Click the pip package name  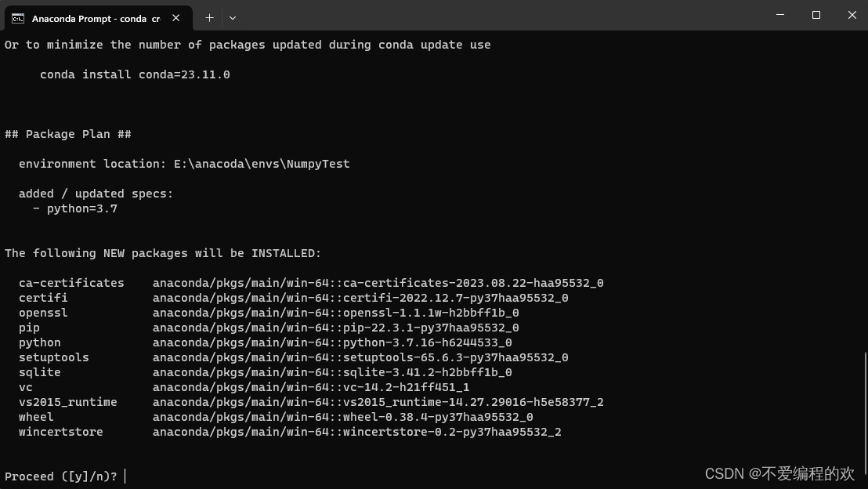pos(29,328)
